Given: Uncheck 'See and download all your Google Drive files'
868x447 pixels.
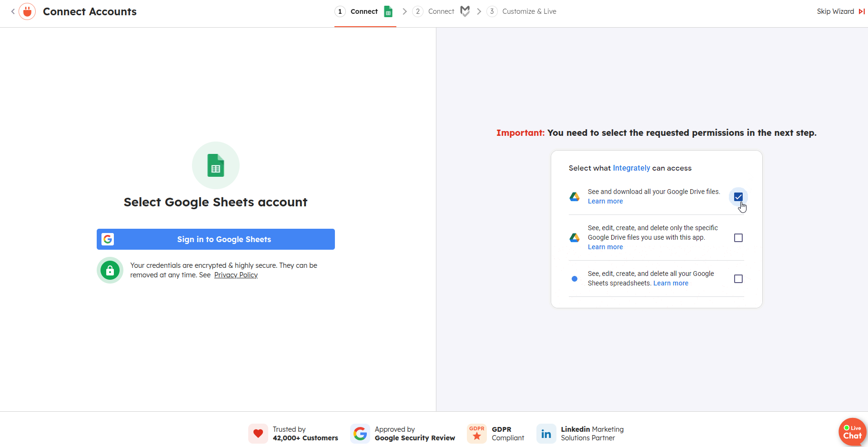Looking at the screenshot, I should [x=738, y=197].
